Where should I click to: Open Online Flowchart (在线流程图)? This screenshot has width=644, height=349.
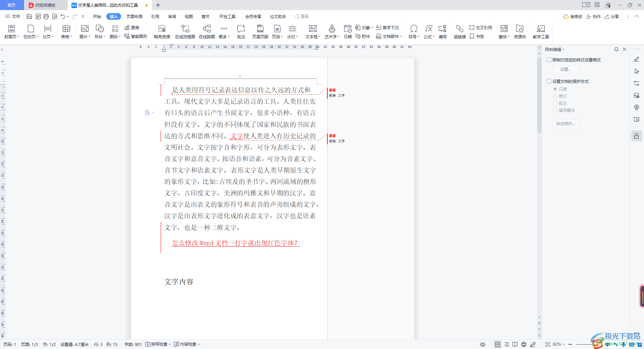tap(185, 32)
